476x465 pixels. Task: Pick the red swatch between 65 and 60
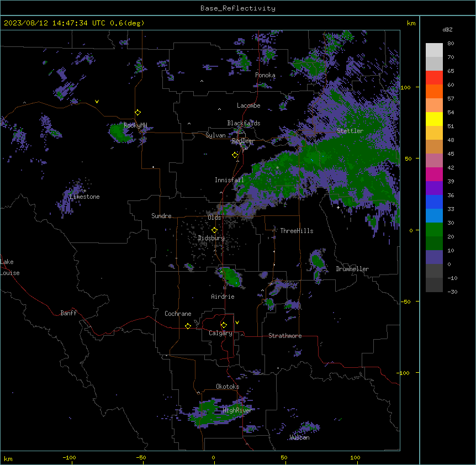point(434,78)
